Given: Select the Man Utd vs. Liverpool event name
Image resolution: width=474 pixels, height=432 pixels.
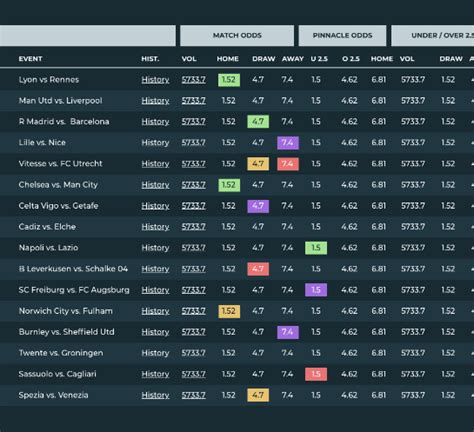Looking at the screenshot, I should coord(60,101).
